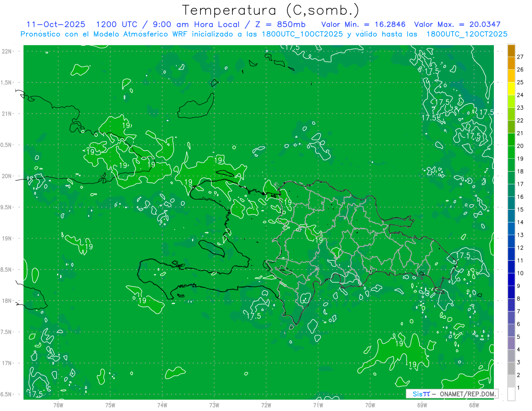Click the blue swatch between 12 and 13
Screen dimensions: 532x411
click(511, 241)
